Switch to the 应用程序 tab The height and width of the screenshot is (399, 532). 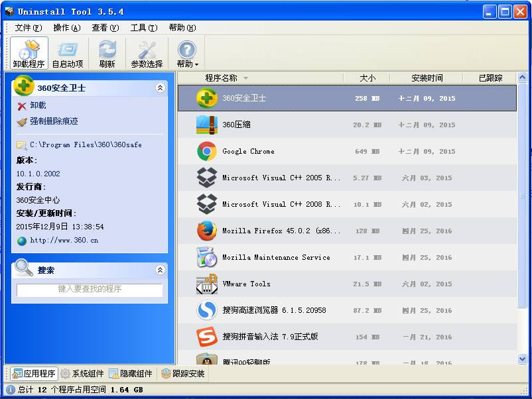point(34,374)
